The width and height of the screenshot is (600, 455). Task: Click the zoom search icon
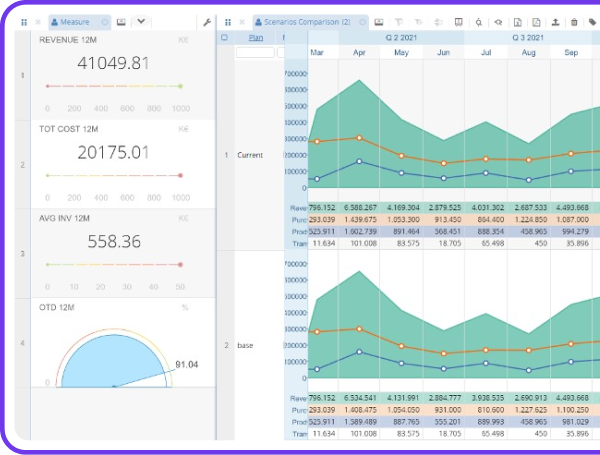[x=478, y=22]
